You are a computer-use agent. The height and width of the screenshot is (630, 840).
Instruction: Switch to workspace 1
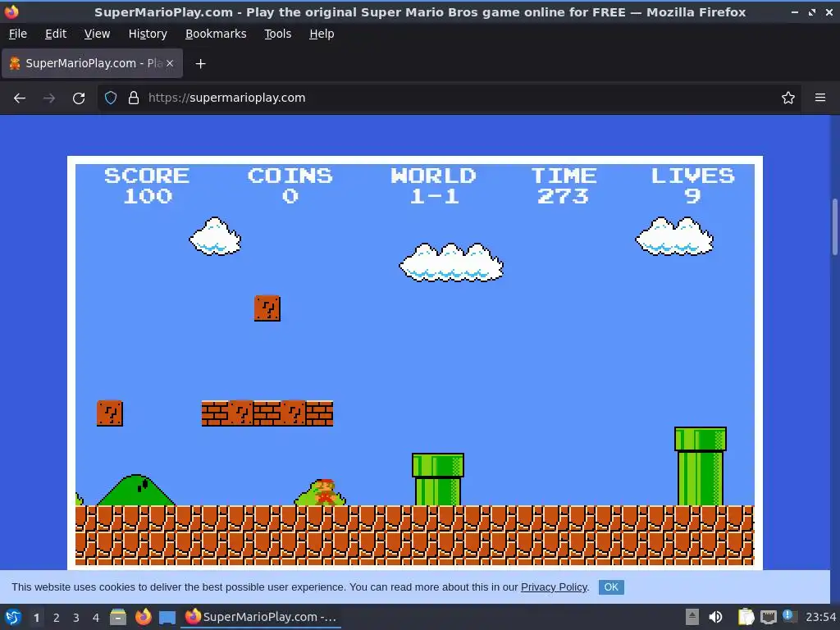click(x=36, y=618)
